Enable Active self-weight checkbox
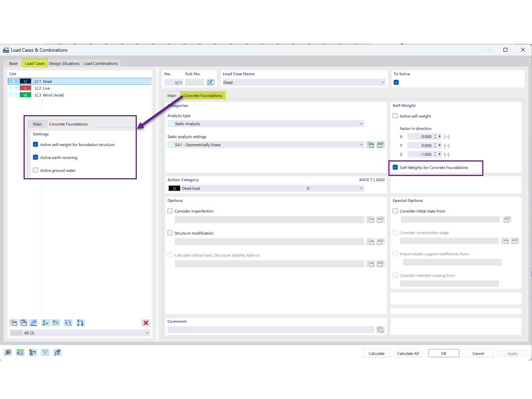The image size is (532, 399). tap(395, 116)
